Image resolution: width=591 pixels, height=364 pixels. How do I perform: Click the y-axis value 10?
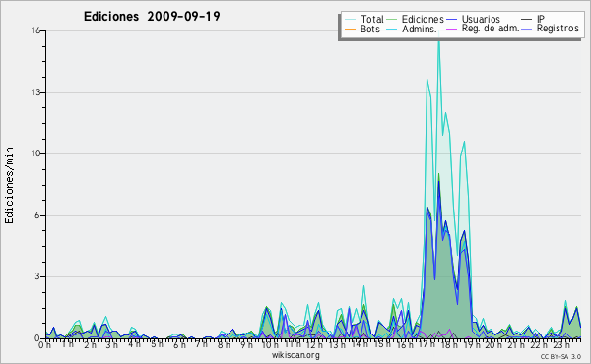35,153
